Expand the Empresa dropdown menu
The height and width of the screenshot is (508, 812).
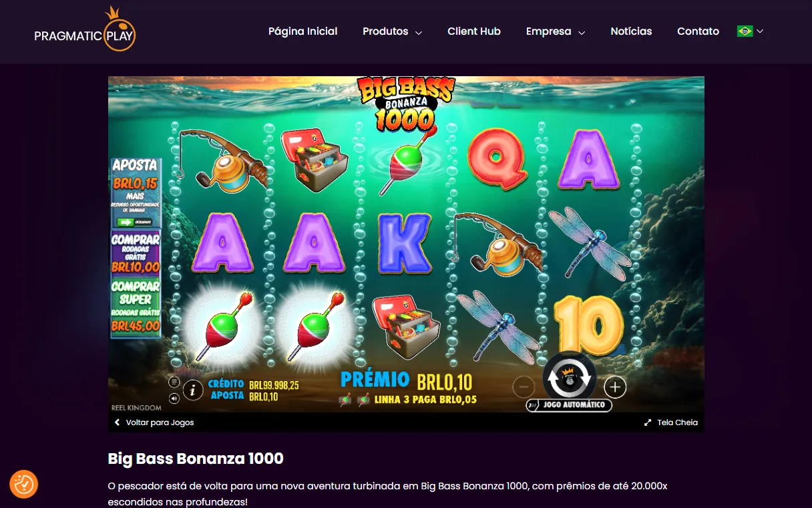point(556,31)
